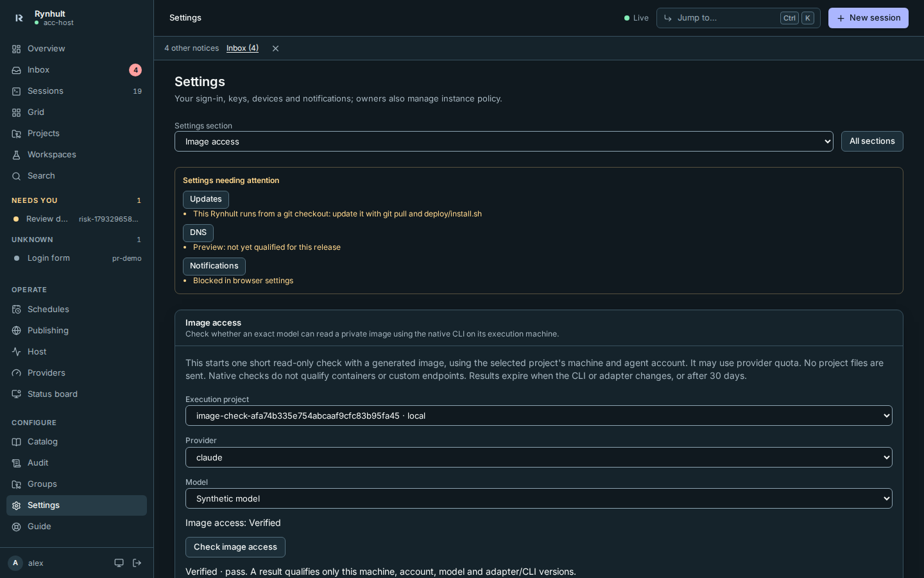This screenshot has width=924, height=578.
Task: Click the Jump to... search field
Action: 738,18
